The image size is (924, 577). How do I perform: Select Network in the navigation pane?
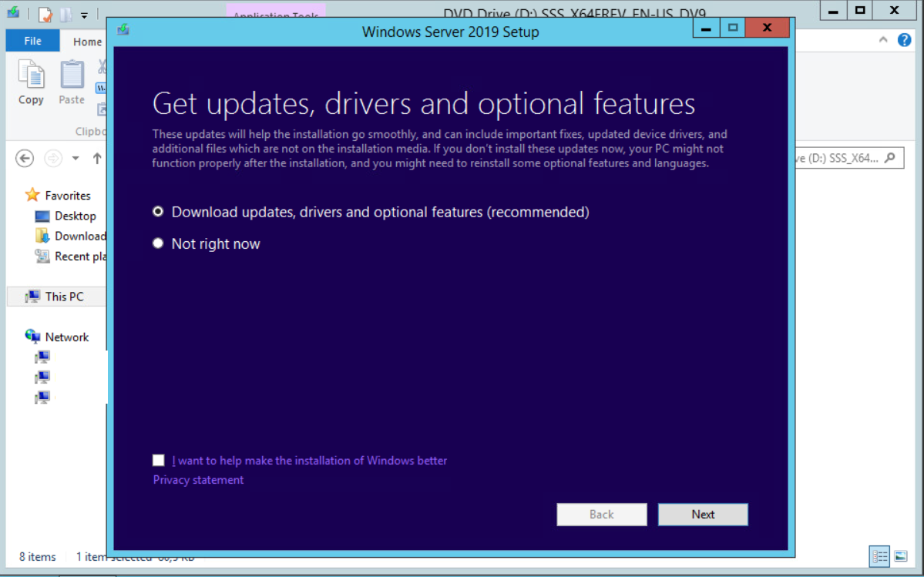(66, 337)
